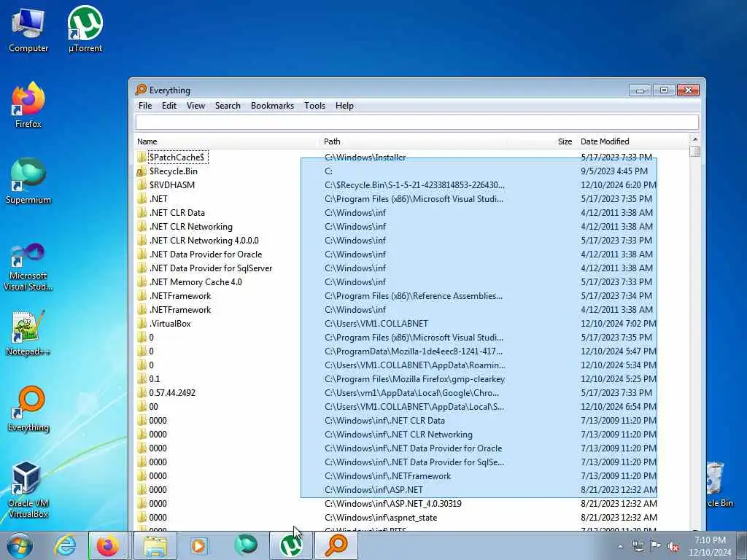The width and height of the screenshot is (747, 560).
Task: Open Supermium from the taskbar
Action: (x=245, y=545)
